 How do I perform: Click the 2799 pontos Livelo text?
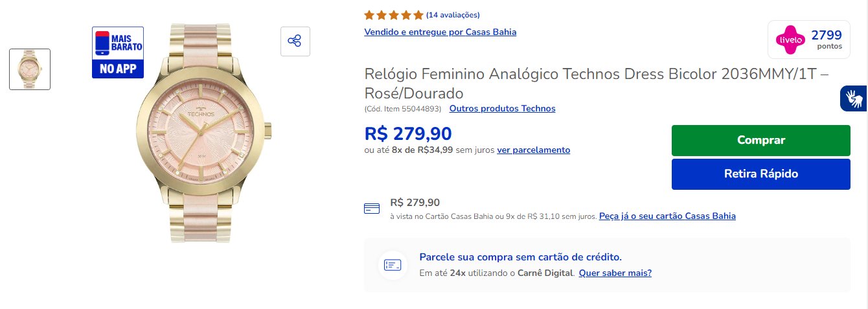point(827,39)
